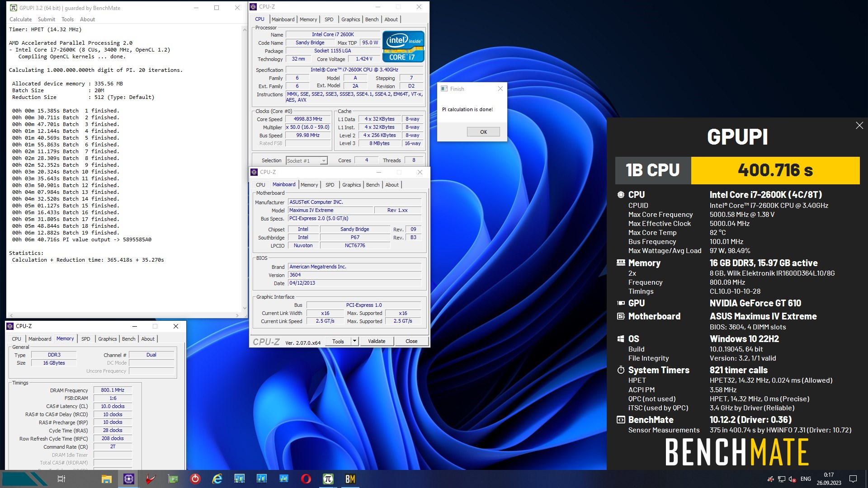Open Internet Explorer from the taskbar
This screenshot has width=868, height=488.
tap(217, 479)
